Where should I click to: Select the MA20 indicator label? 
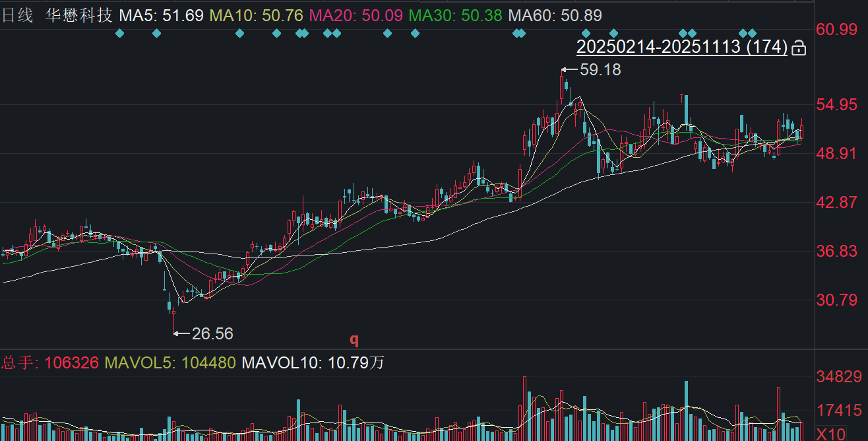coord(356,16)
